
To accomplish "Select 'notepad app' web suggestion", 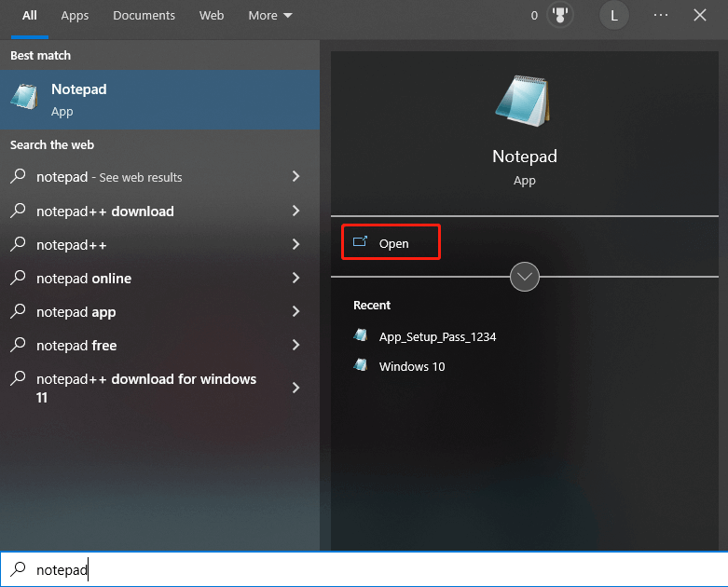I will tap(159, 312).
